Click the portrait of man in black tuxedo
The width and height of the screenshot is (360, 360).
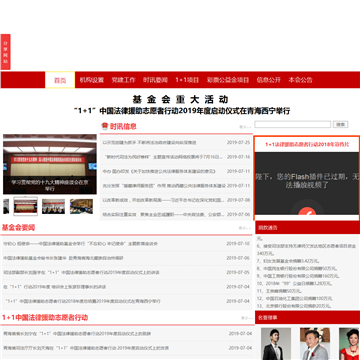276,344
